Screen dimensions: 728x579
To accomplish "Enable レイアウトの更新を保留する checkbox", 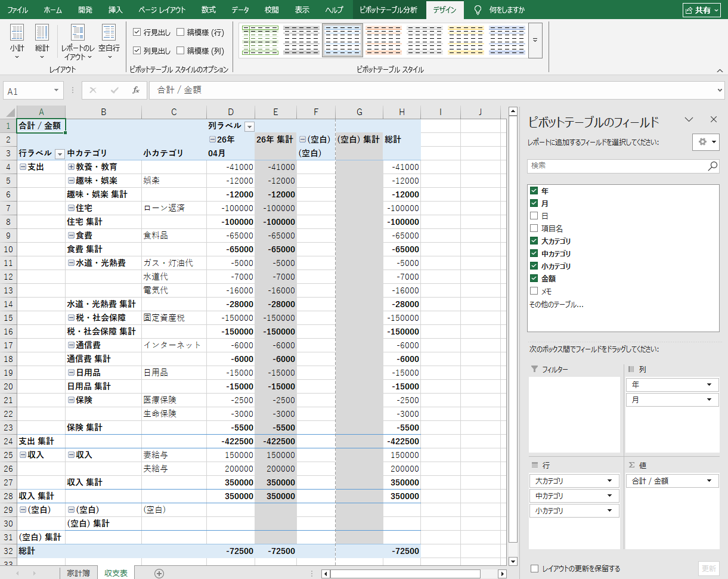I will pyautogui.click(x=535, y=569).
